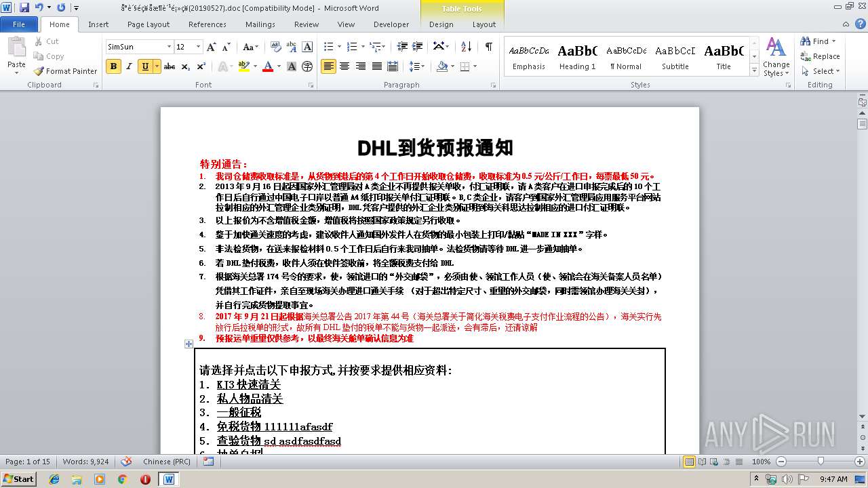Switch to Table Tools Design tab

point(441,24)
